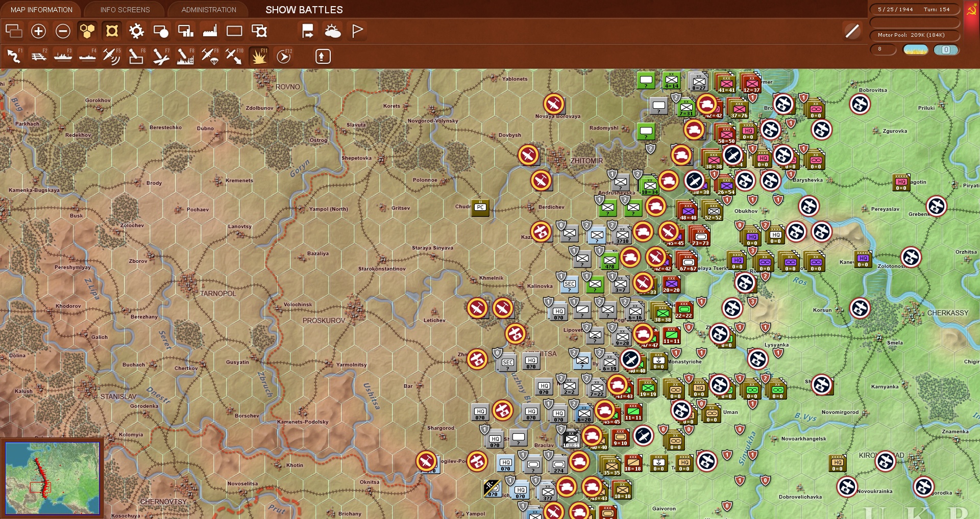The image size is (980, 519).
Task: Toggle the highlighted four-corner hex button
Action: point(112,31)
